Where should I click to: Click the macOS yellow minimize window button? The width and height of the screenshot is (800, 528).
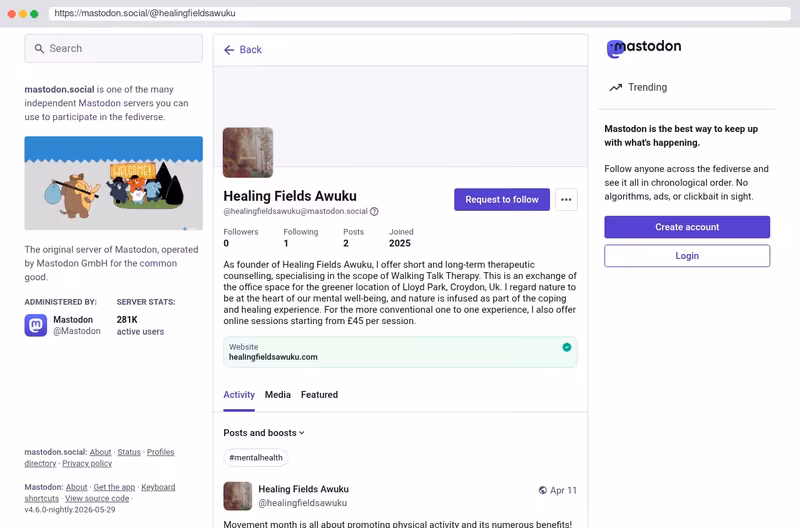[23, 14]
